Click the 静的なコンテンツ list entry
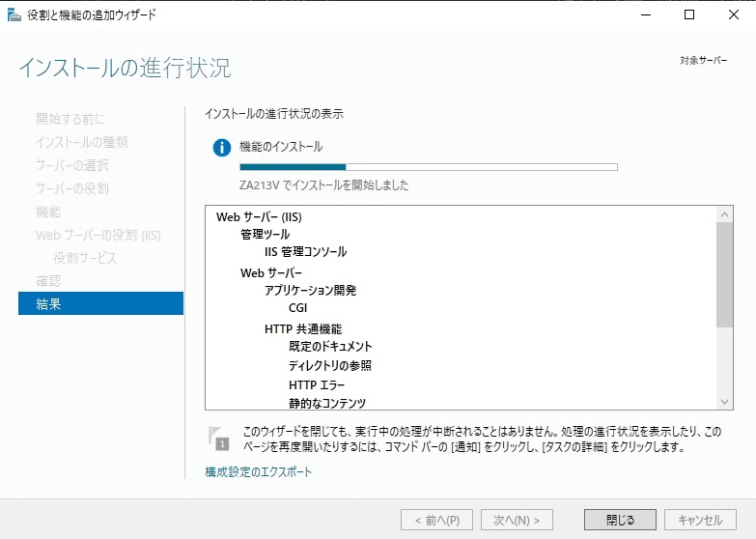This screenshot has width=756, height=539. (327, 403)
